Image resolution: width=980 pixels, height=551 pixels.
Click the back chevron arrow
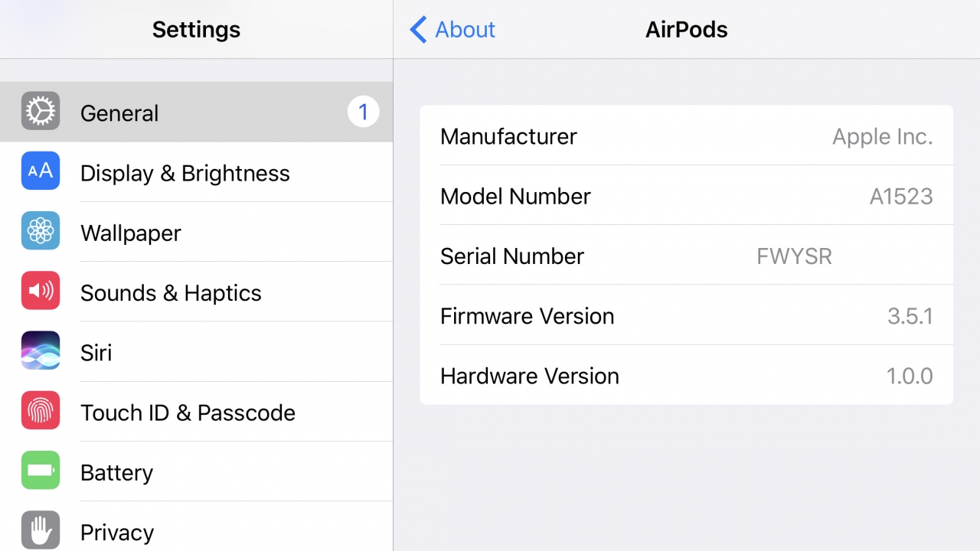click(x=418, y=30)
